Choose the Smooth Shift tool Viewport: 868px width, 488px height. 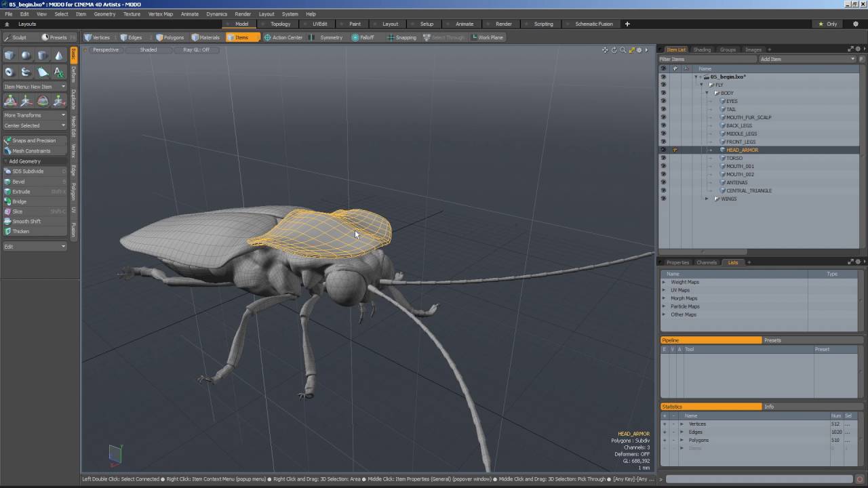pos(35,222)
